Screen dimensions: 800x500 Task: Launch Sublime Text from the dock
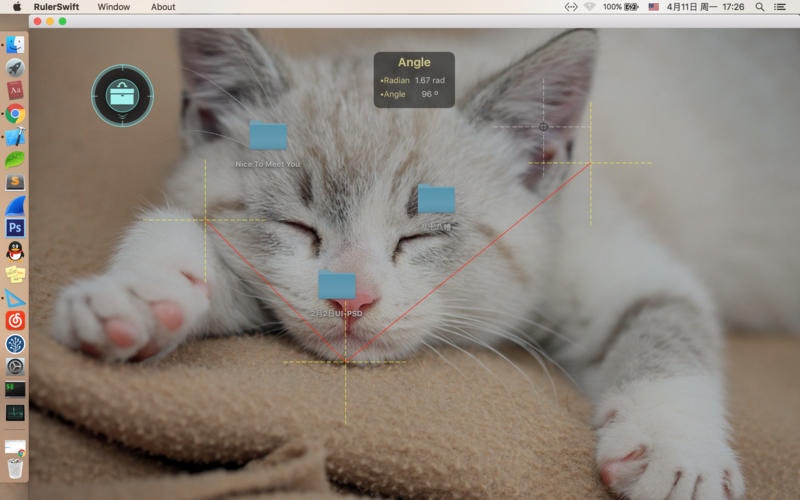(15, 183)
